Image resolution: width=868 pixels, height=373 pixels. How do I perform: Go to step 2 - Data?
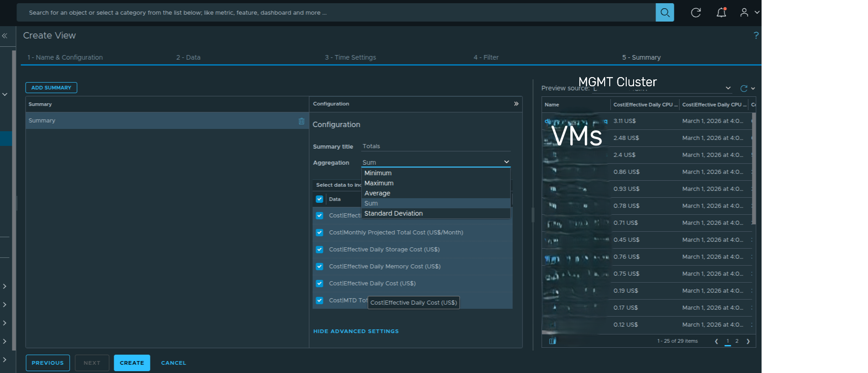point(188,57)
